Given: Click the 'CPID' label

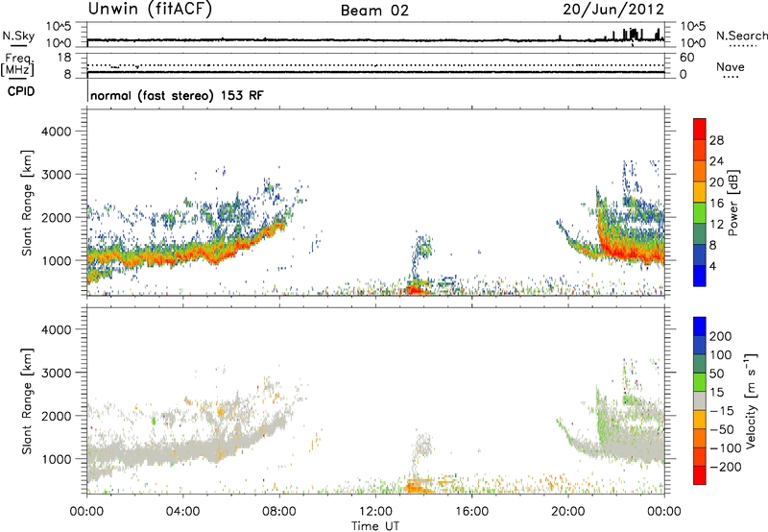Looking at the screenshot, I should tap(21, 91).
